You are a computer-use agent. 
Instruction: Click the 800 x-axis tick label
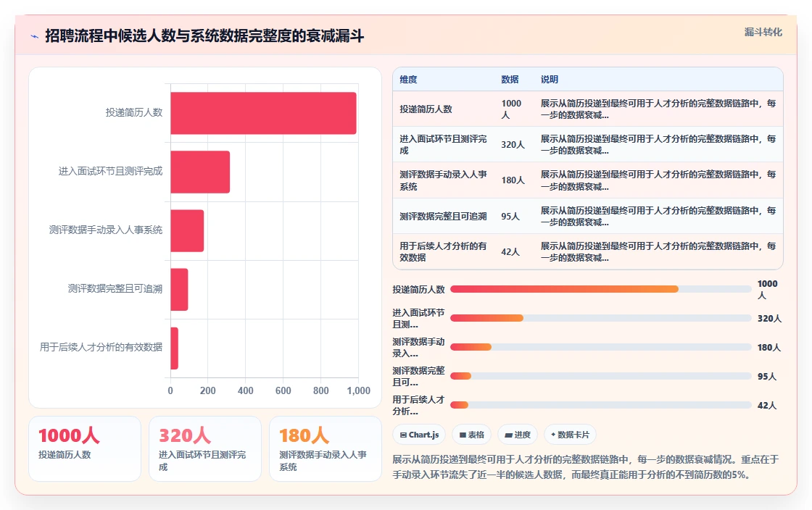[321, 390]
